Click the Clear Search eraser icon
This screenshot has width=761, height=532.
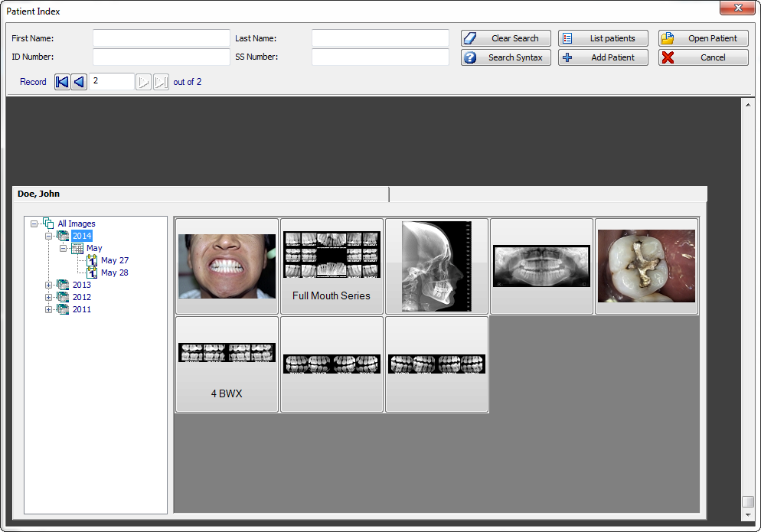tap(469, 38)
